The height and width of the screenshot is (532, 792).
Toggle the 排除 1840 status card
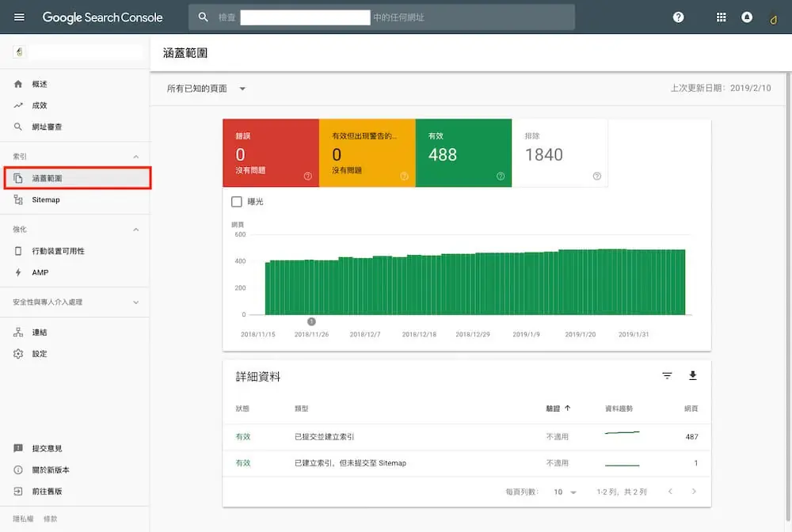click(560, 153)
